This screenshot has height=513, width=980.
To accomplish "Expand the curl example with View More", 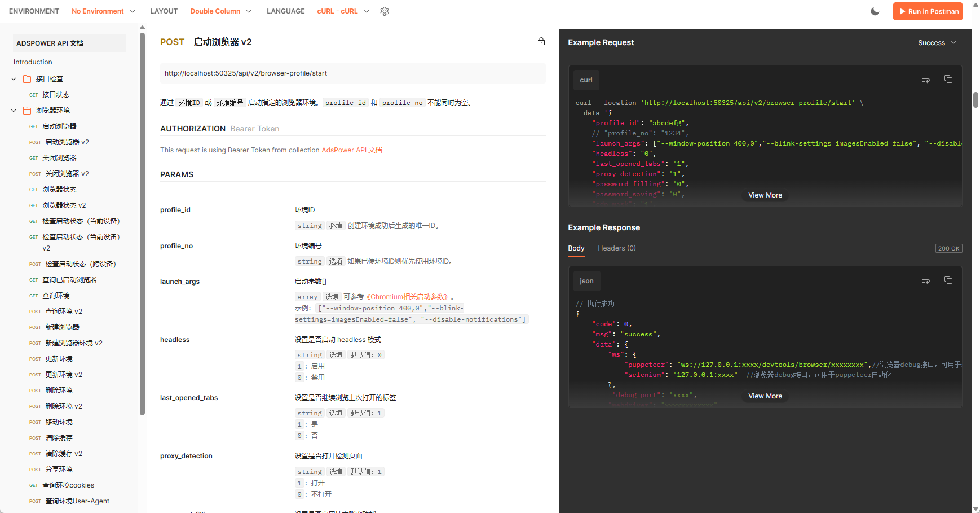I will 765,195.
